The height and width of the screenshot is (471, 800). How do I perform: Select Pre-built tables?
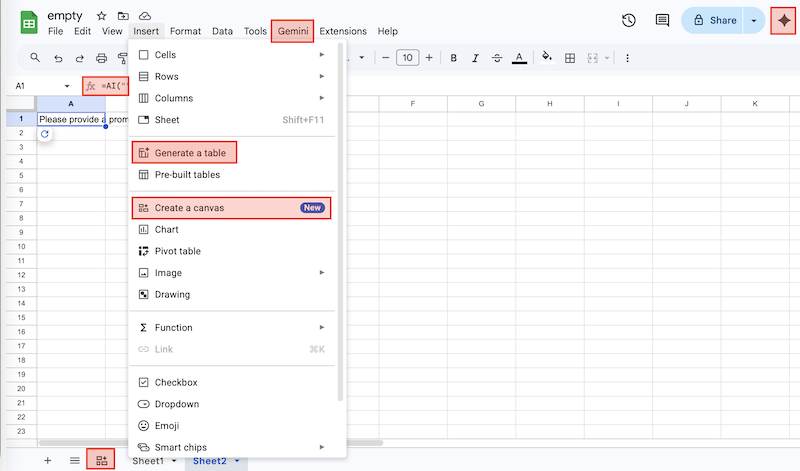232,175
